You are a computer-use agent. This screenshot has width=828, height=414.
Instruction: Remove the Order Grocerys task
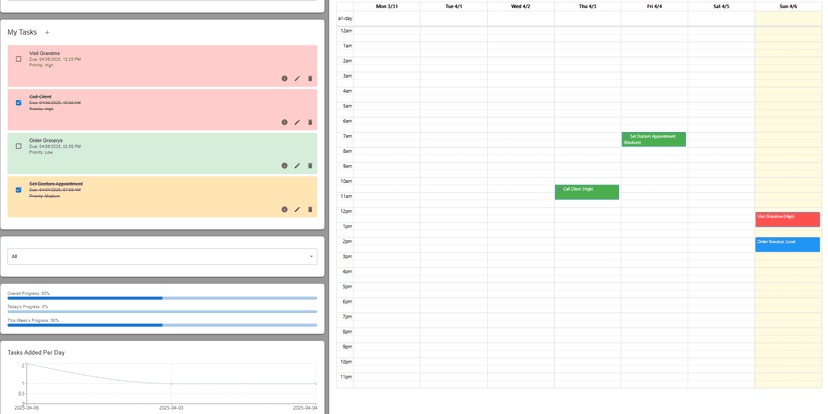point(310,166)
